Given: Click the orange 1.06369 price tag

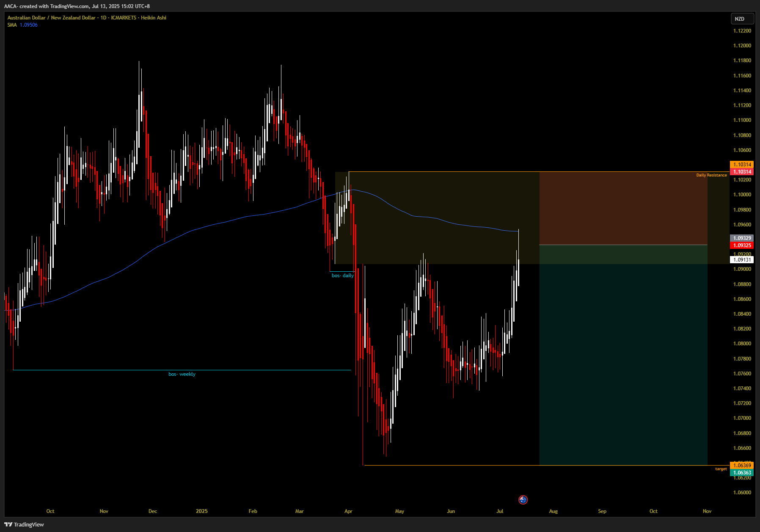Looking at the screenshot, I should 742,466.
